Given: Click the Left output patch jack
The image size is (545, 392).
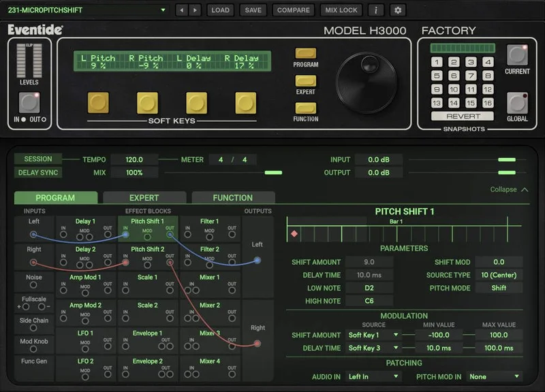Looking at the screenshot, I should 258,260.
